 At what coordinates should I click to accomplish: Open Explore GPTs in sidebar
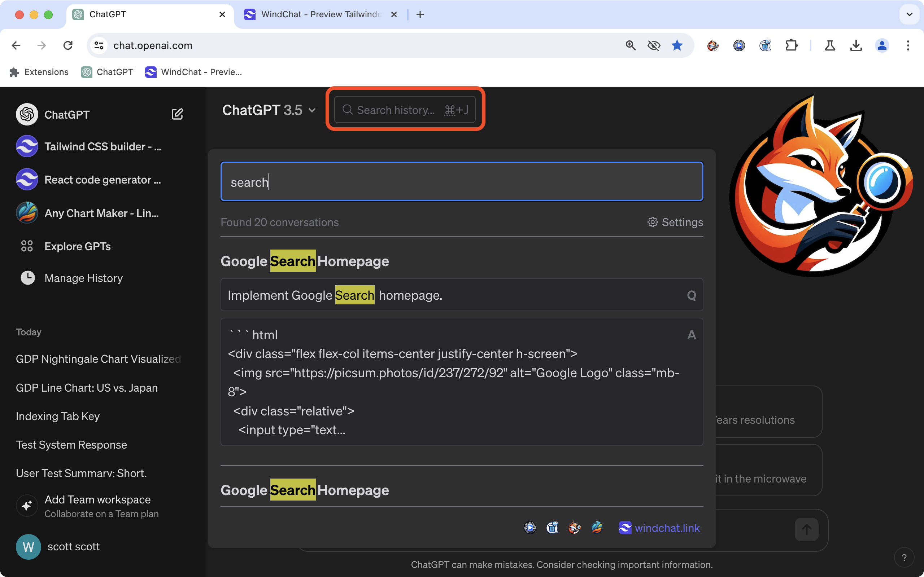[x=77, y=246]
